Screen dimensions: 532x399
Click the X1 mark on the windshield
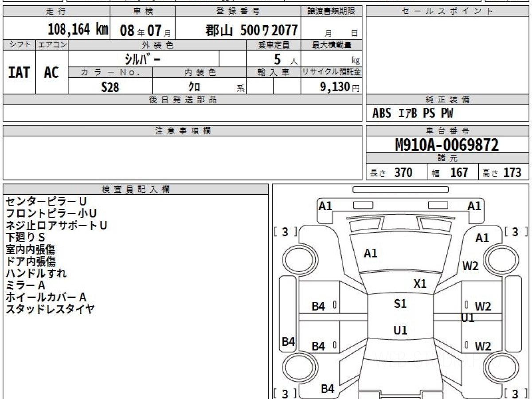pos(419,284)
